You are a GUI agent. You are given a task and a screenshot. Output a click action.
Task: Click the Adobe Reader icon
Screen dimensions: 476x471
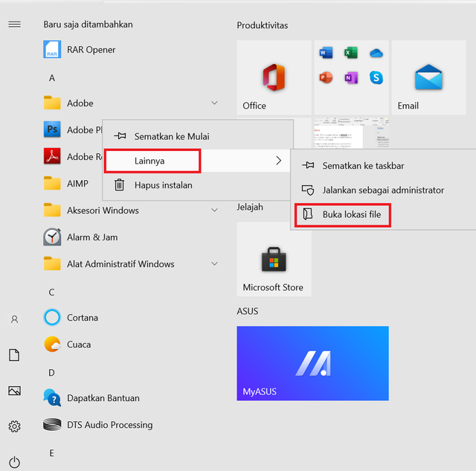(52, 157)
